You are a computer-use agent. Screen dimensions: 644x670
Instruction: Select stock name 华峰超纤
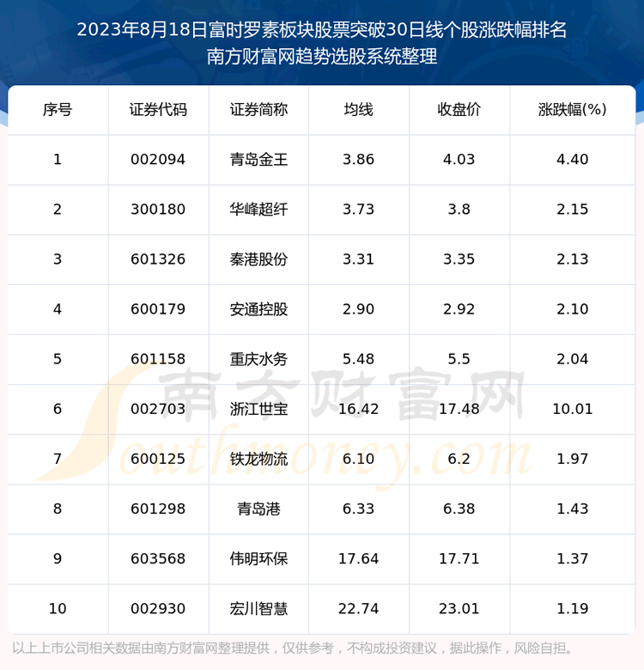pos(258,210)
